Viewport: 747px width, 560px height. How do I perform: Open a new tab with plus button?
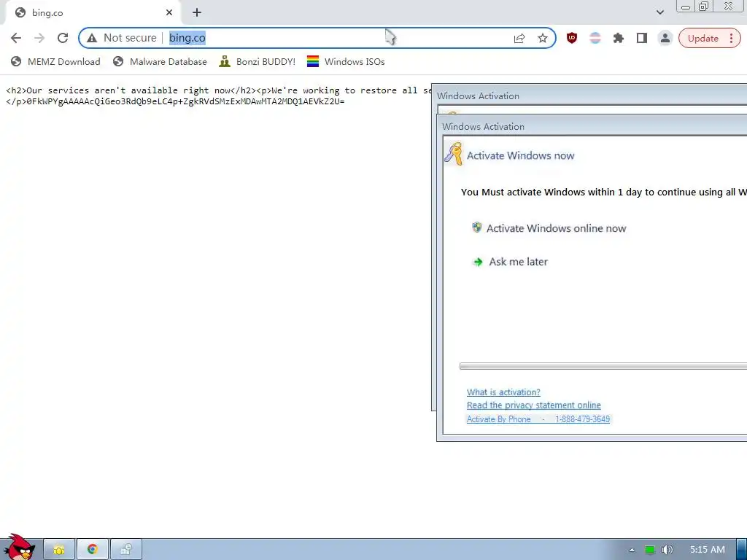click(197, 13)
